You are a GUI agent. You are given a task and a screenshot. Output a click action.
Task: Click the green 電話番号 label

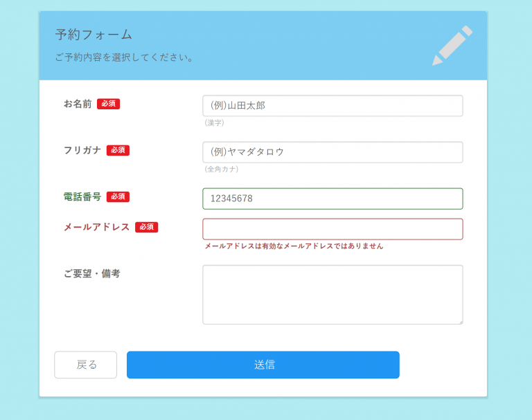(82, 197)
